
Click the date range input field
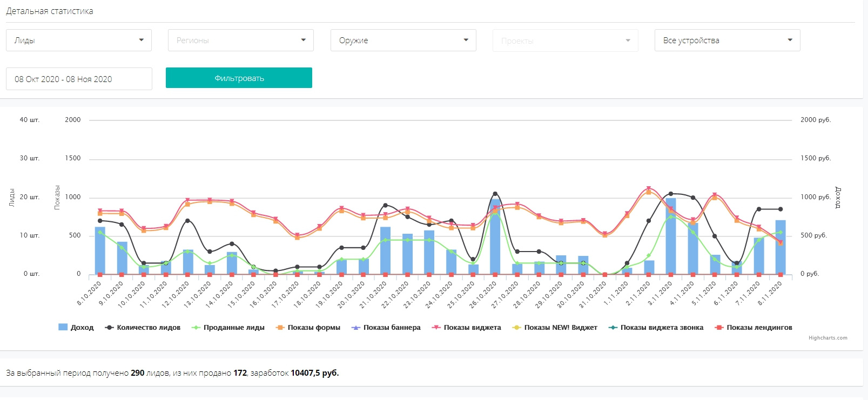79,79
